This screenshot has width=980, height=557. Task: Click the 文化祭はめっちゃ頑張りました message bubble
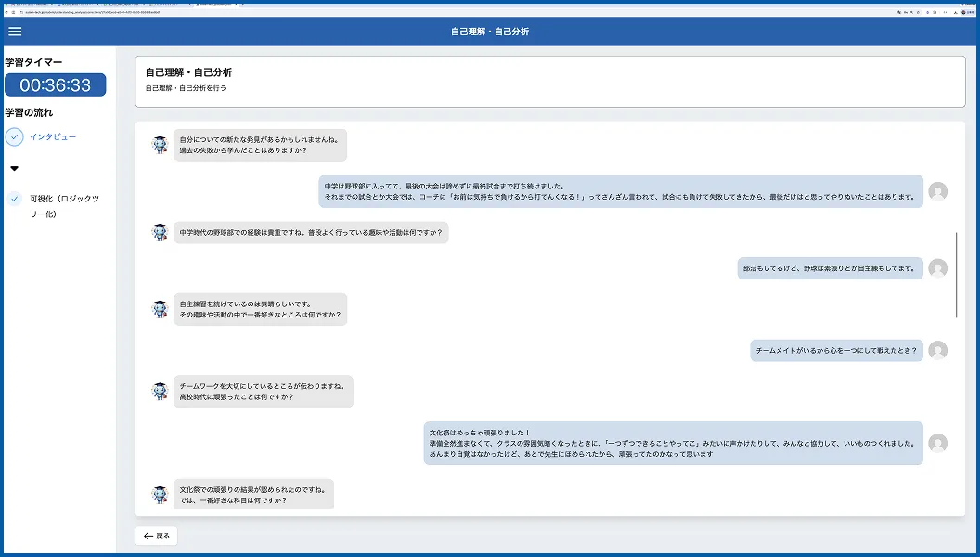coord(673,443)
